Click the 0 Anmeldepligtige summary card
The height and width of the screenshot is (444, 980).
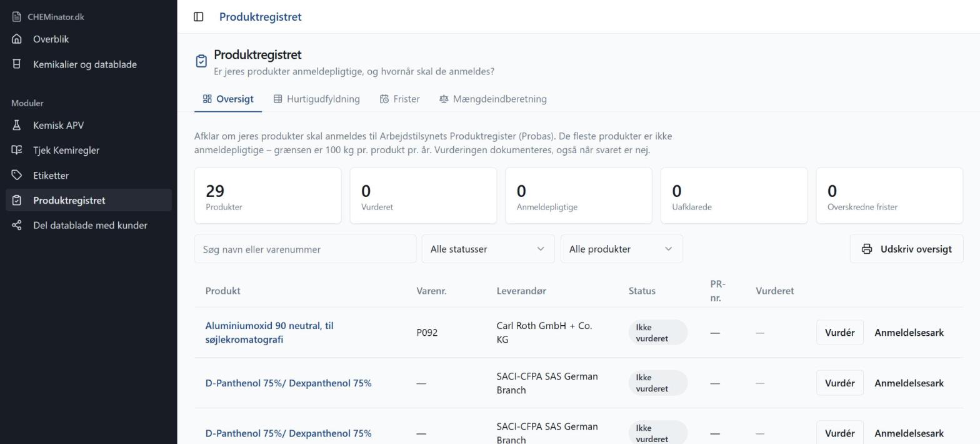[x=578, y=196]
